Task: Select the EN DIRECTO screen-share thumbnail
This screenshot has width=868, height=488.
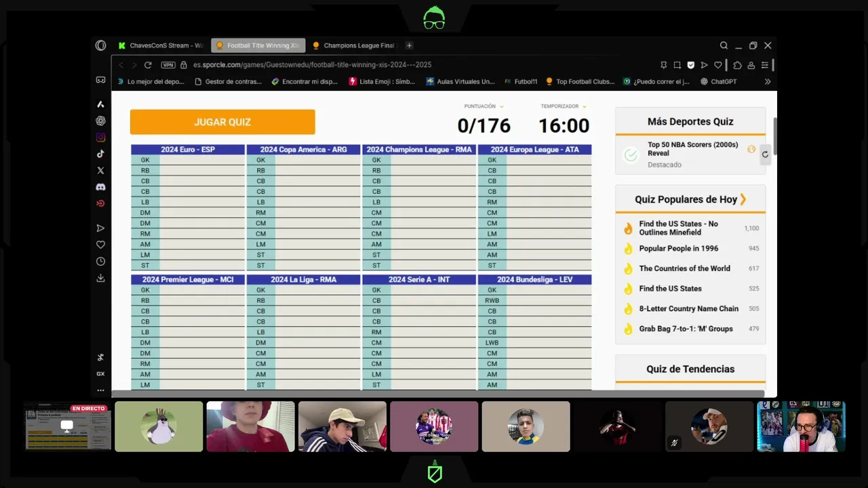Action: (67, 426)
